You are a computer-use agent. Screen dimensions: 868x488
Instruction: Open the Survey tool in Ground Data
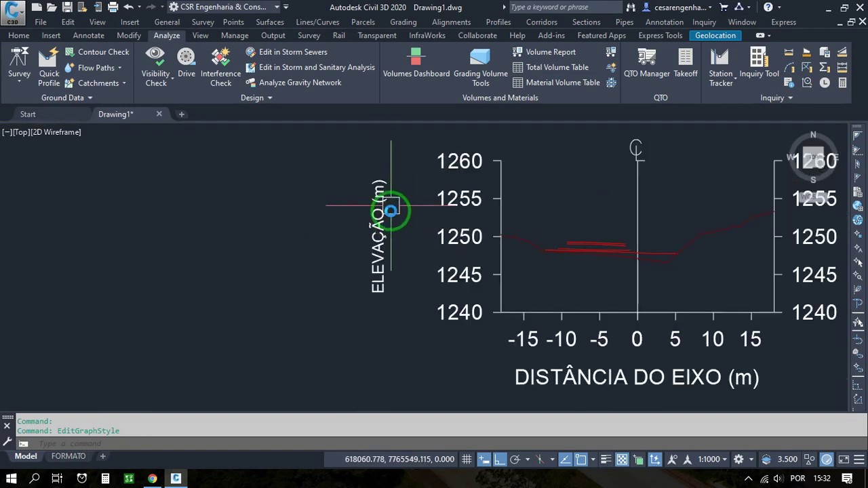[x=19, y=64]
